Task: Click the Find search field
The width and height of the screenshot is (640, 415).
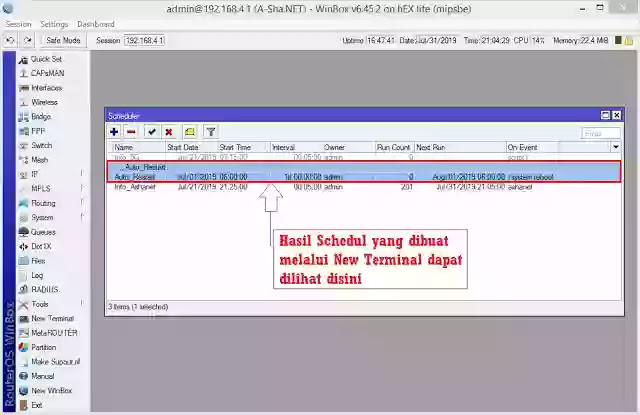Action: (x=600, y=133)
